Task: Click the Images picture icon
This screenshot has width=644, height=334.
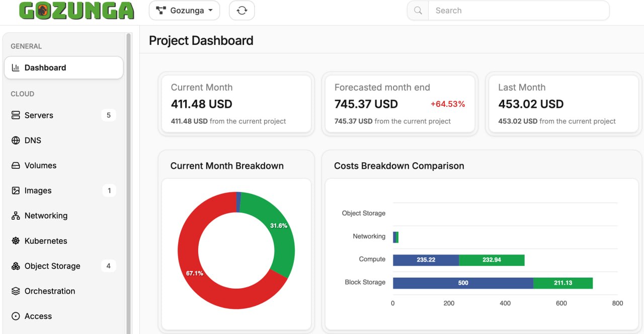Action: (x=16, y=190)
